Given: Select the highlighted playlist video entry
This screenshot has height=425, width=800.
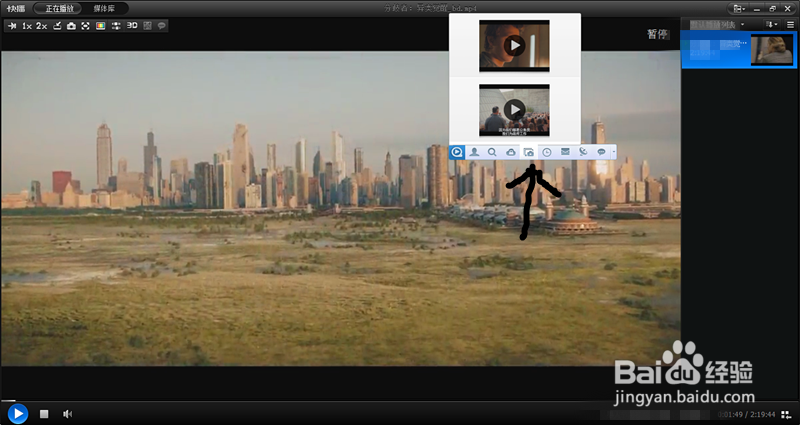Looking at the screenshot, I should (739, 49).
